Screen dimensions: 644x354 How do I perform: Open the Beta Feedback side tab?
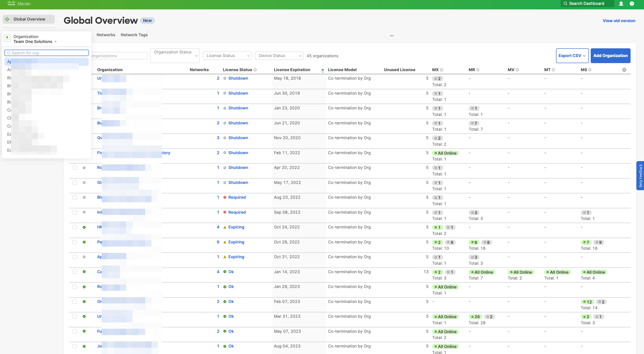pos(640,176)
